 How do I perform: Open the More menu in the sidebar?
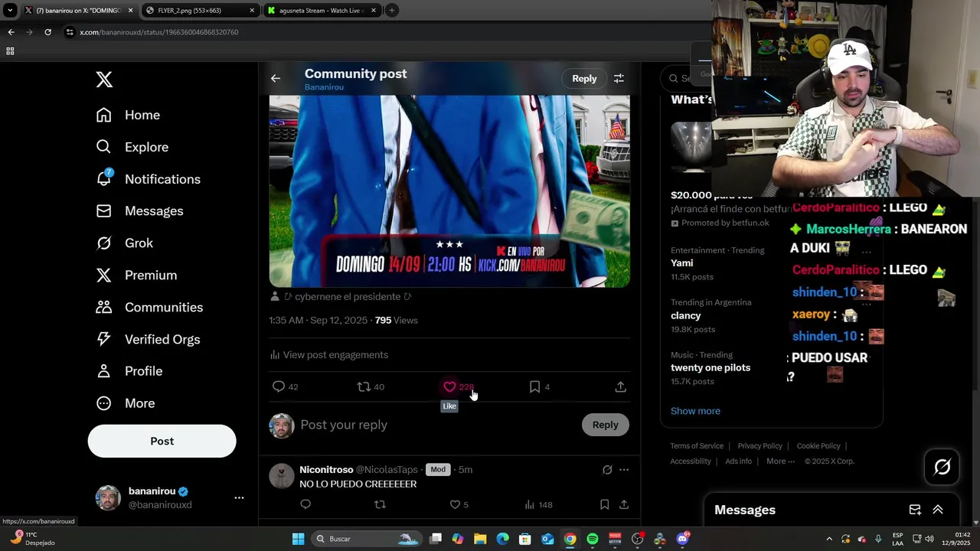[125, 403]
